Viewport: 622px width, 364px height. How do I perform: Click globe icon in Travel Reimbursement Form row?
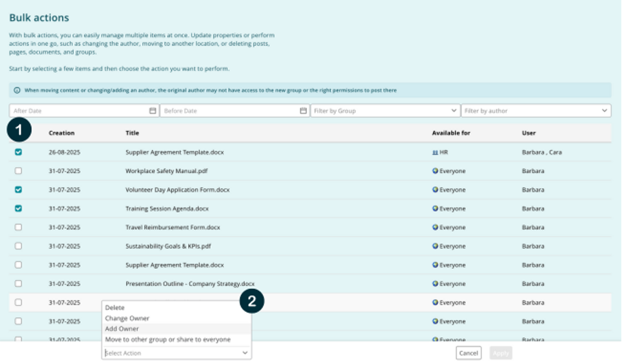tap(435, 227)
